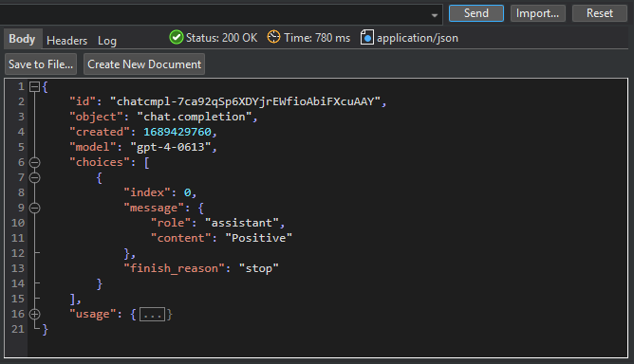The width and height of the screenshot is (634, 364).
Task: Click the Send button
Action: (476, 13)
